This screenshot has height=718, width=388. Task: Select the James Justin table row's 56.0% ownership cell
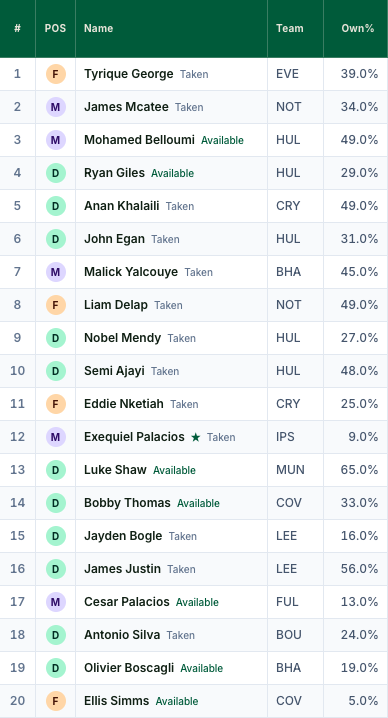coord(356,569)
